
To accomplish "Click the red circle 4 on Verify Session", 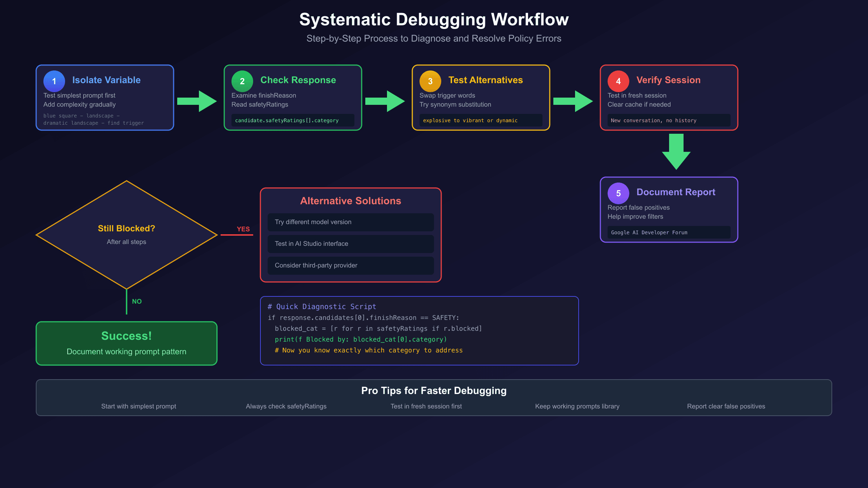I will [618, 81].
